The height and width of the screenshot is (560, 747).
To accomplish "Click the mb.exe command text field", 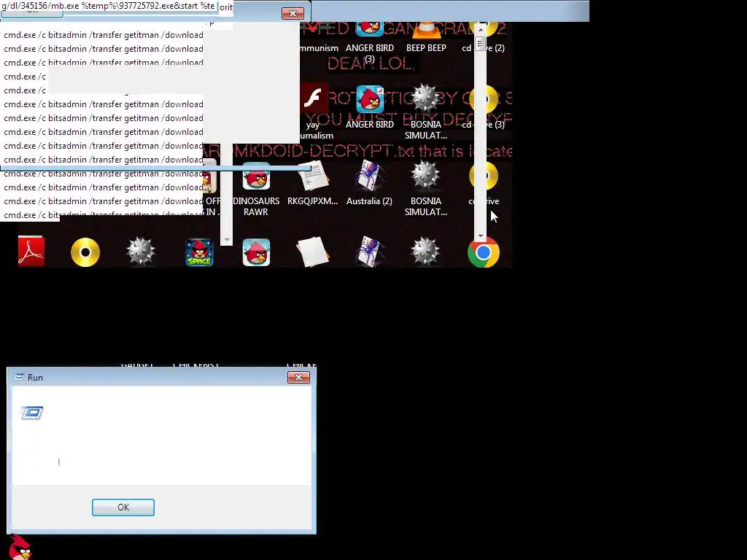I will click(x=108, y=7).
